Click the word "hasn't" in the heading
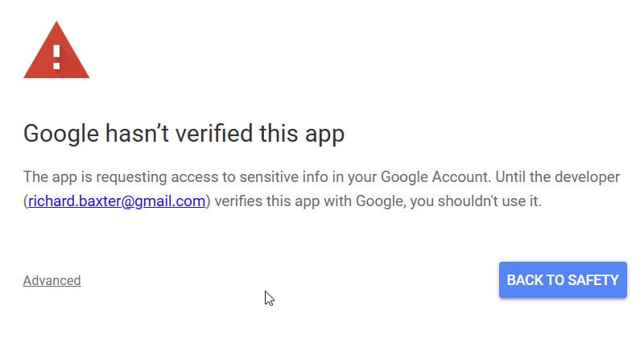Screen dimensions: 644x339 pos(137,133)
